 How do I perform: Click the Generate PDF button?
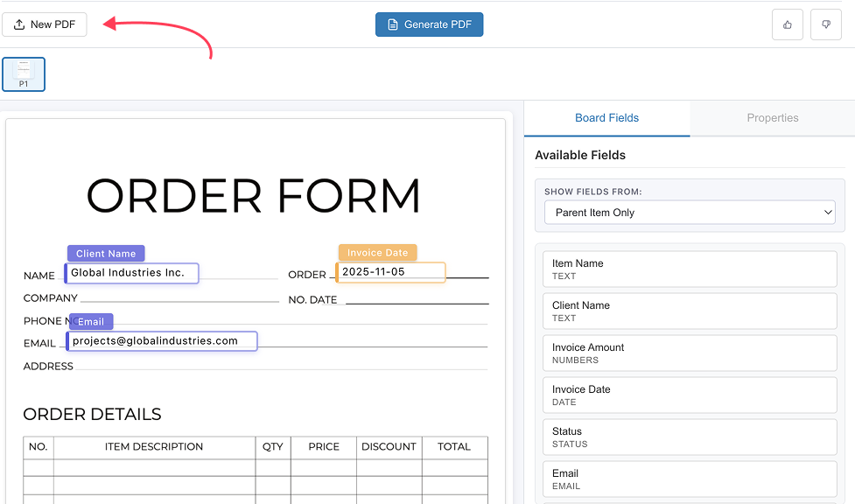429,24
